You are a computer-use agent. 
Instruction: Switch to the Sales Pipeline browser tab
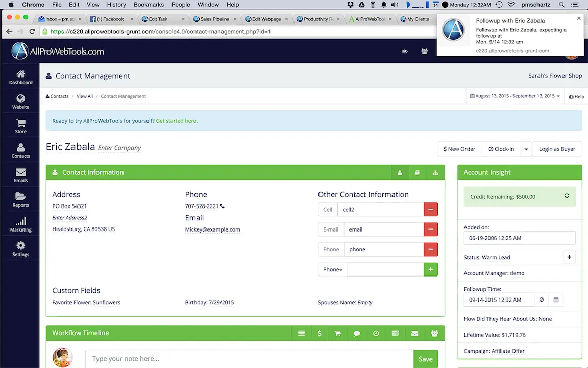(214, 19)
